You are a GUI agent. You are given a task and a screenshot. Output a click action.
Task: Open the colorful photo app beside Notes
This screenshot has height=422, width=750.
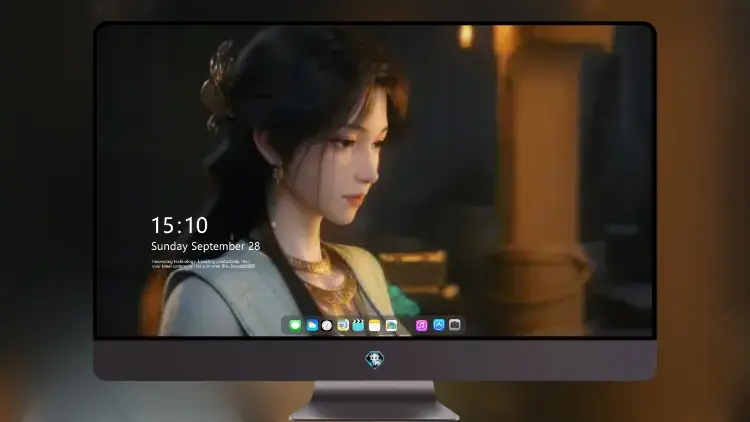(x=391, y=325)
